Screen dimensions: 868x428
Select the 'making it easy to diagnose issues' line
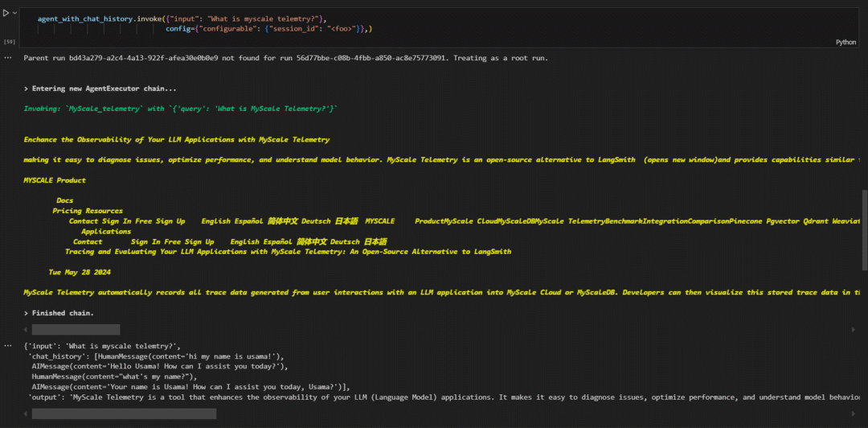(442, 159)
